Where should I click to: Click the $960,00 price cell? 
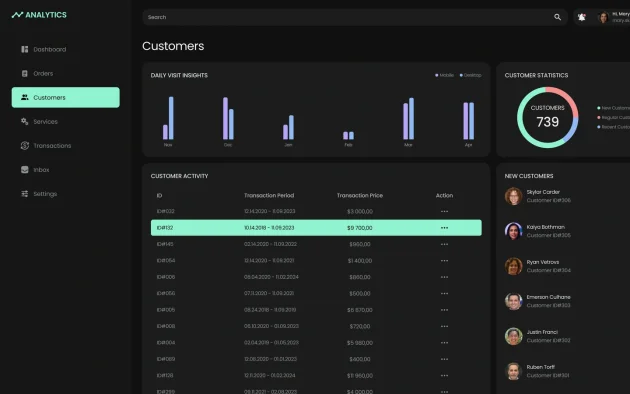(x=360, y=244)
